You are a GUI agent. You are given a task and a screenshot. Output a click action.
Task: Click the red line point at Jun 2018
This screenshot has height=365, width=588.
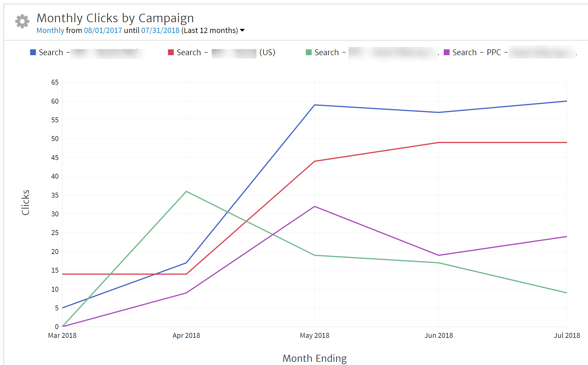[438, 142]
